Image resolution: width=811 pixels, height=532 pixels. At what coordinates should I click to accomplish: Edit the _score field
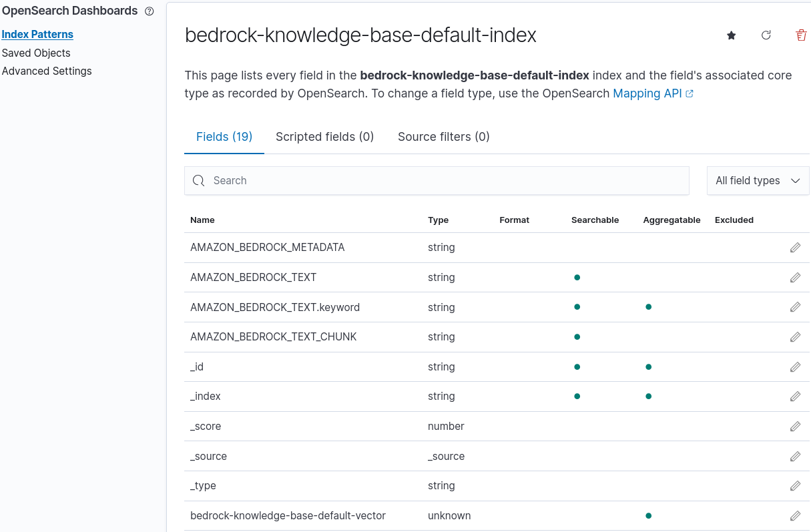point(795,427)
